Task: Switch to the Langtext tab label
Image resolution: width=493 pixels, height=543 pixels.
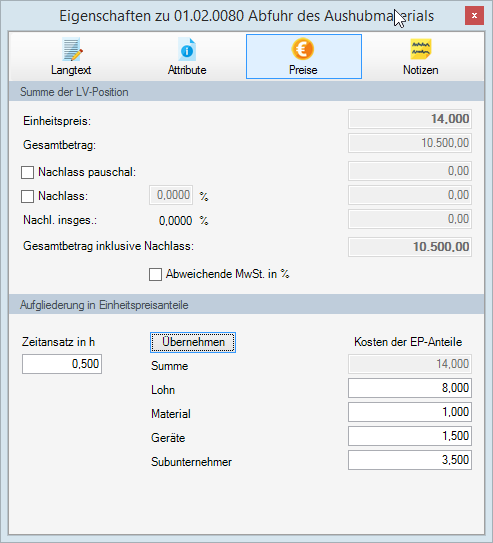Action: click(x=71, y=70)
